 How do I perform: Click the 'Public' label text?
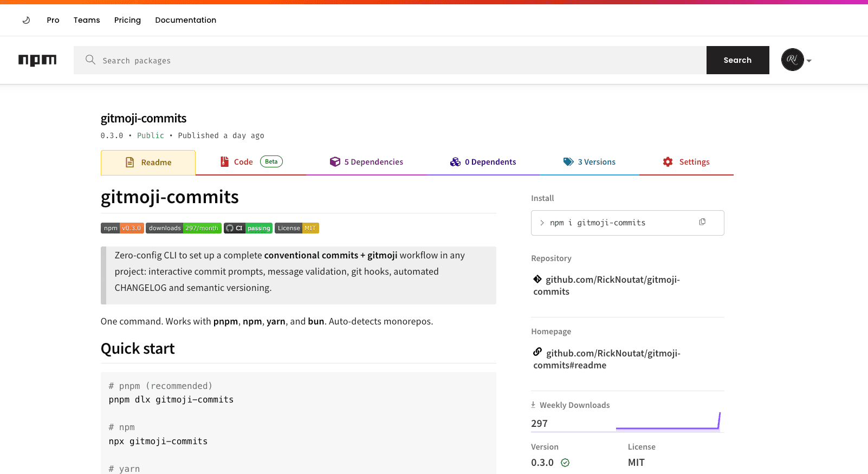click(151, 135)
